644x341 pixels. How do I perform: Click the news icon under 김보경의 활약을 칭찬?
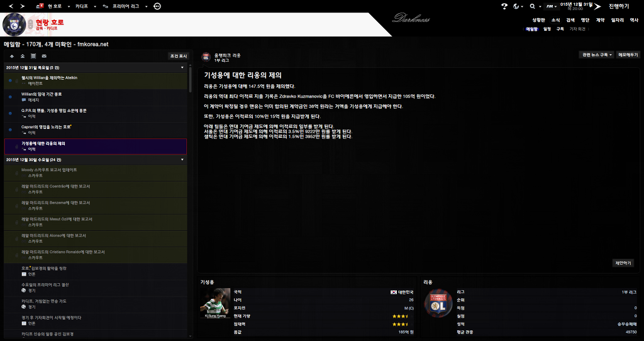24,274
